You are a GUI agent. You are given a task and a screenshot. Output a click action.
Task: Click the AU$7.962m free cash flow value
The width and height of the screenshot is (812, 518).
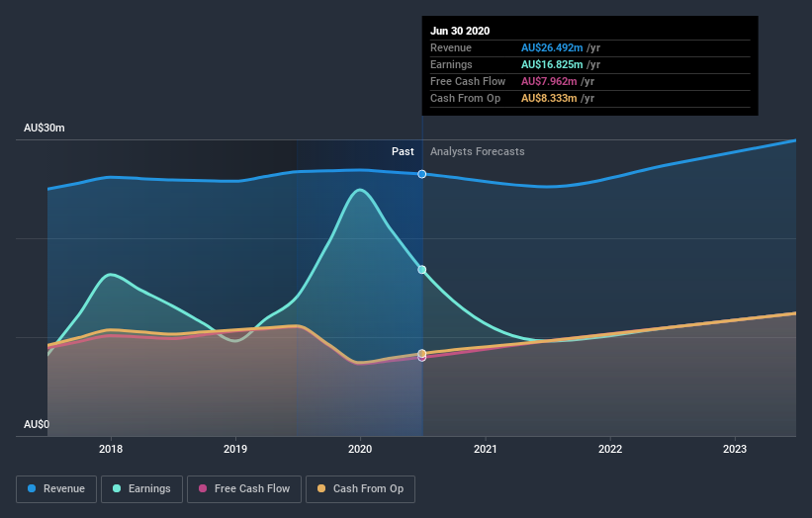click(x=549, y=81)
